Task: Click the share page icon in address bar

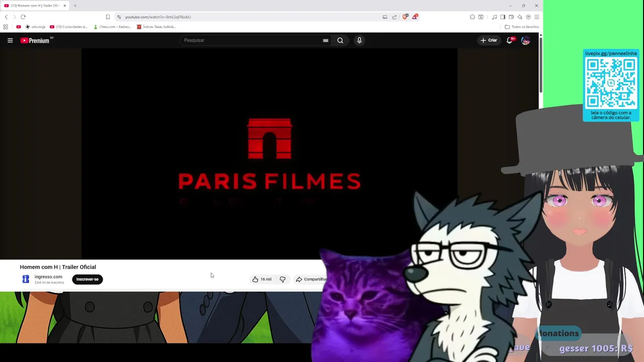Action: click(394, 17)
